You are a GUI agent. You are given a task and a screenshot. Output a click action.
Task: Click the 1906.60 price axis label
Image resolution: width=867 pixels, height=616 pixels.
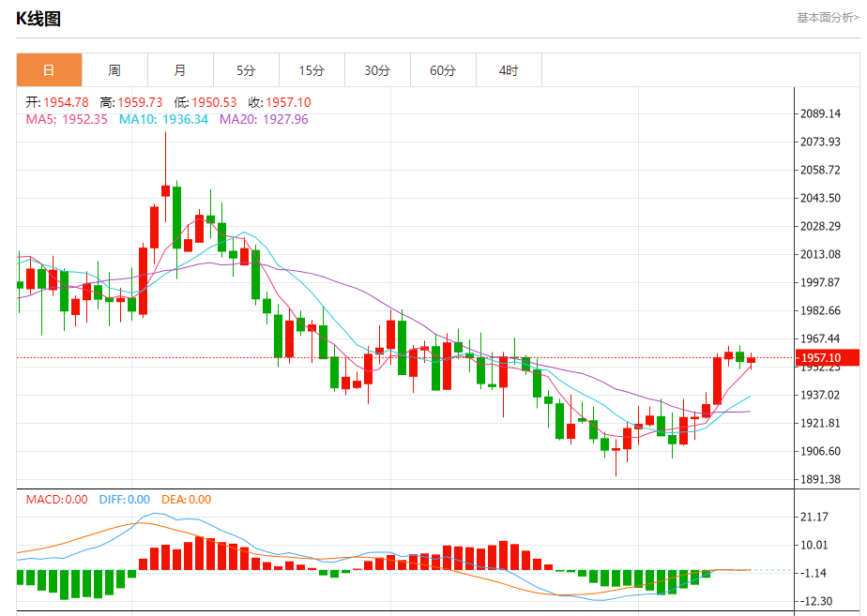(820, 451)
